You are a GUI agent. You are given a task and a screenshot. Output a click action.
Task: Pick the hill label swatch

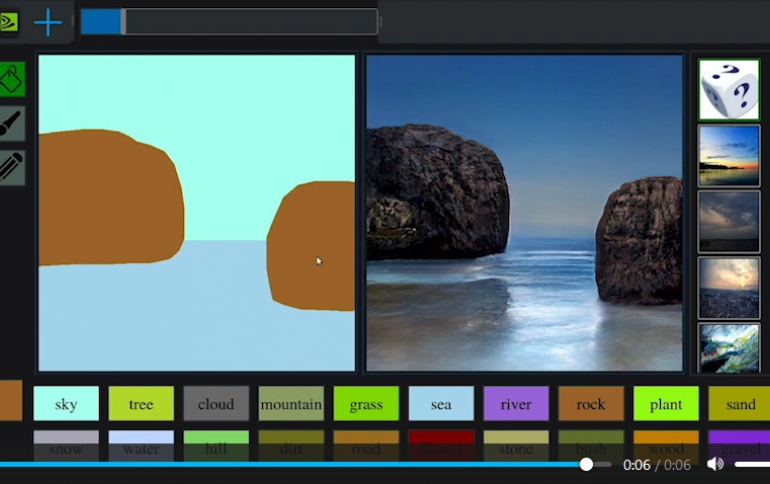point(216,445)
